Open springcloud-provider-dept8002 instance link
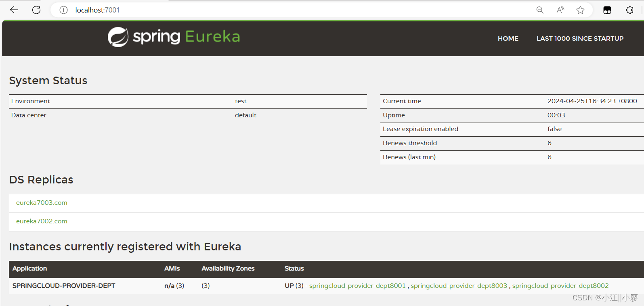This screenshot has height=306, width=644. (560, 286)
